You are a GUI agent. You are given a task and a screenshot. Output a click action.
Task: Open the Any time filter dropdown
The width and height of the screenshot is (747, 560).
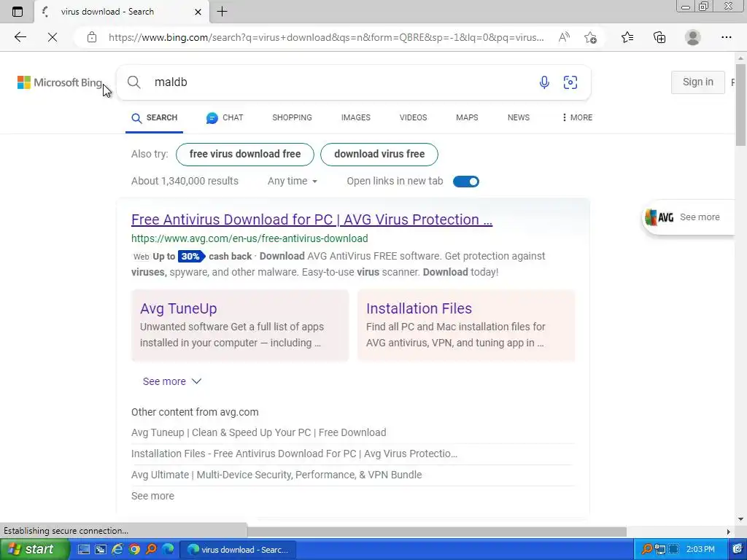[292, 181]
